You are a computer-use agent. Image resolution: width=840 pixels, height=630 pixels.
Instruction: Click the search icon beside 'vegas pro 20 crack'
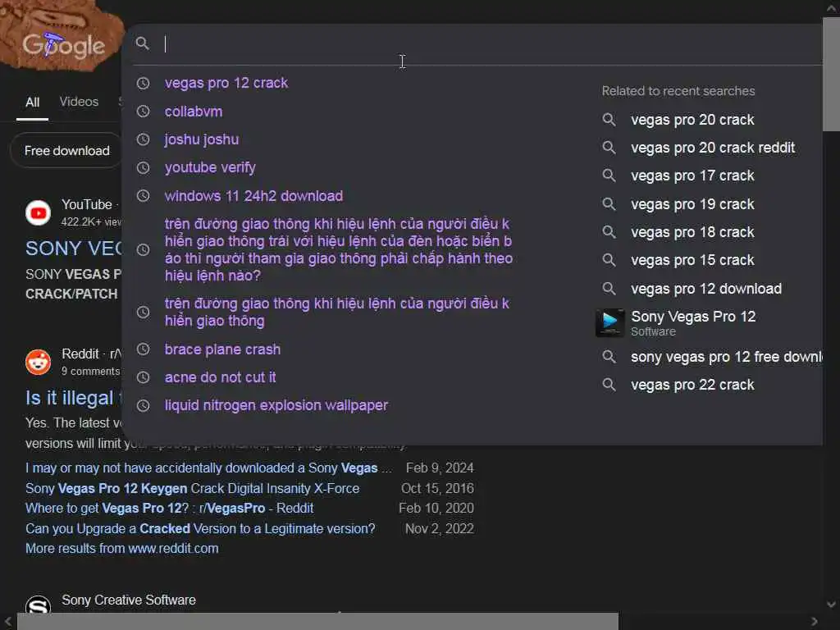[x=609, y=120]
